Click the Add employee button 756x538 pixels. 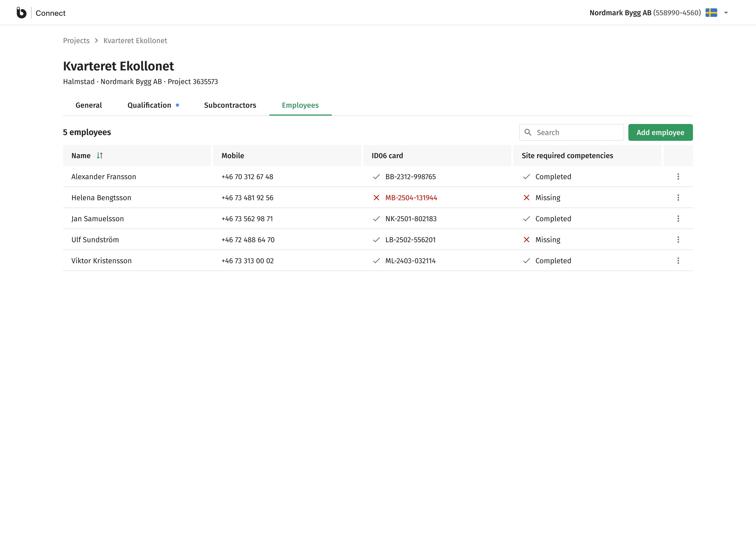tap(660, 132)
